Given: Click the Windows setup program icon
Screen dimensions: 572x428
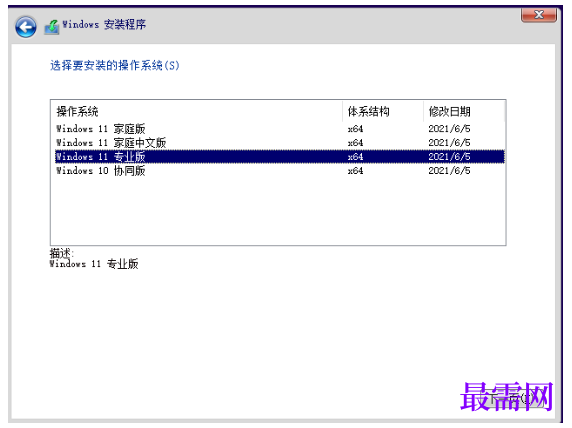Looking at the screenshot, I should [x=51, y=27].
